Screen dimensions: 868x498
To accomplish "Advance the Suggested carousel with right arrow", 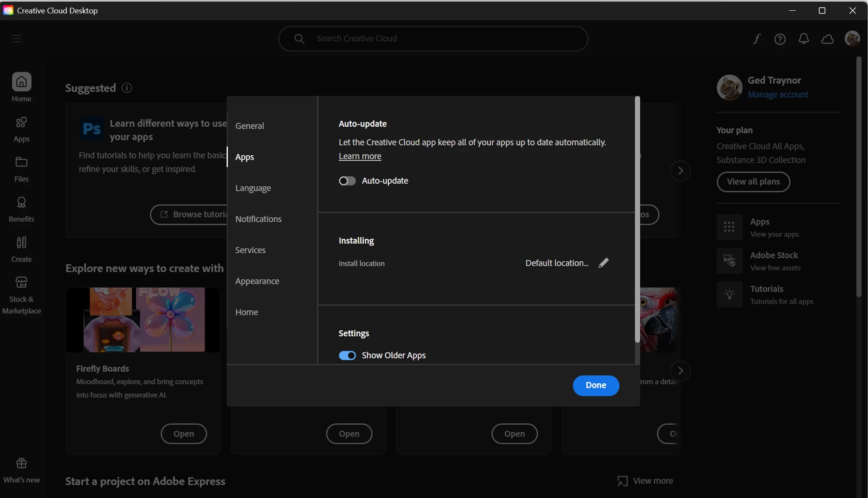I will tap(681, 171).
